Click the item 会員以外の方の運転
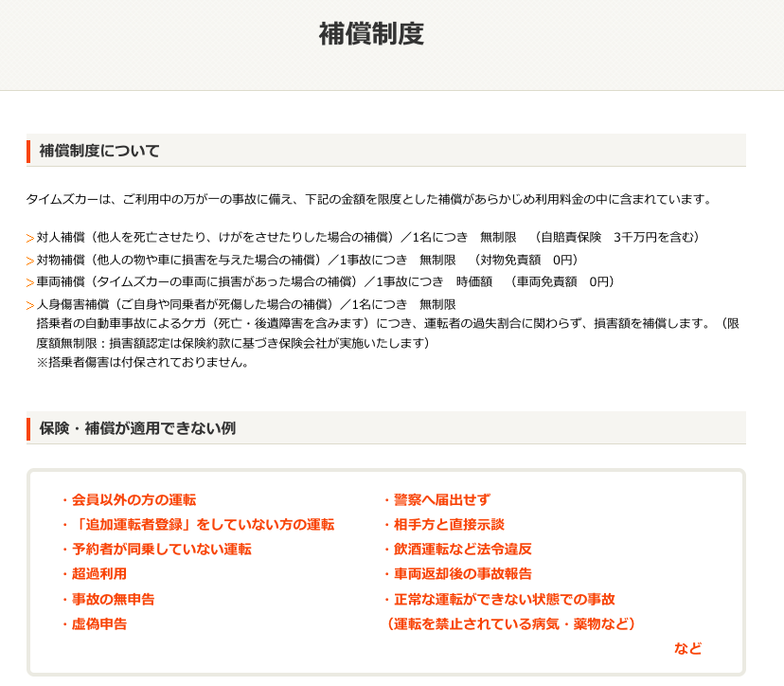Viewport: 784px width, 686px height. pos(134,500)
